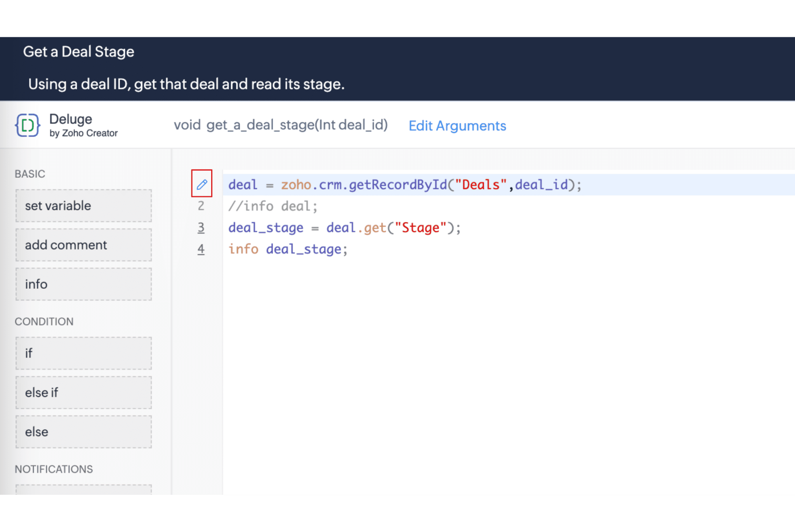
Task: Click the info block in BASIC section
Action: click(x=83, y=284)
